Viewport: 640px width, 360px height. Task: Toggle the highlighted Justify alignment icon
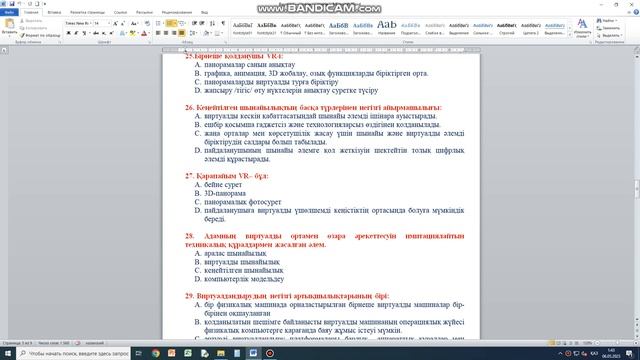click(182, 33)
